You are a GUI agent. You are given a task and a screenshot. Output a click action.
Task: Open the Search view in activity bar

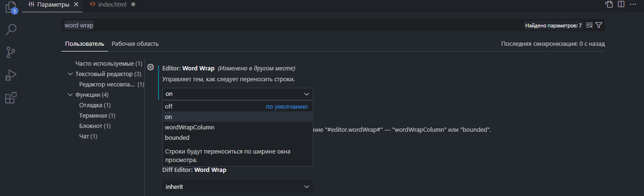pos(10,29)
